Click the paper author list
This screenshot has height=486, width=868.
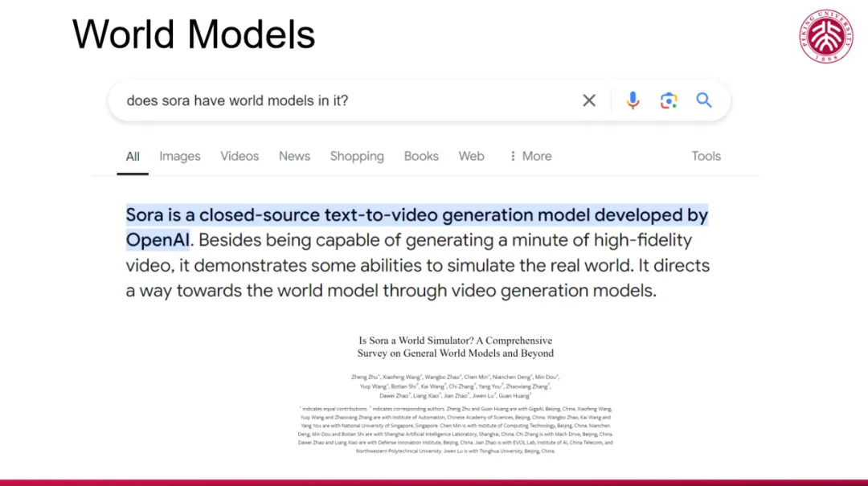pos(455,386)
